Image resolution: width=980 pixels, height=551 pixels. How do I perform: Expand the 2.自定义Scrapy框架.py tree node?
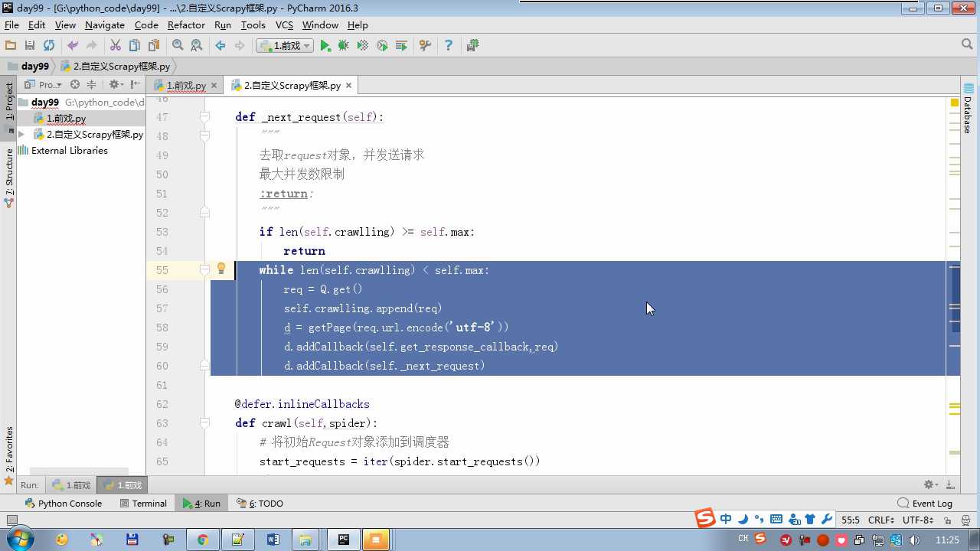click(x=21, y=135)
